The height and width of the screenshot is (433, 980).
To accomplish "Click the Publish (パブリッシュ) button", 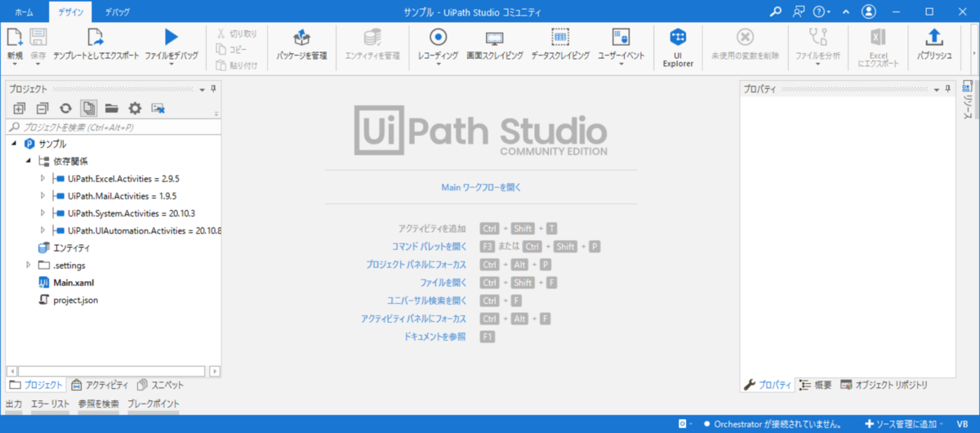I will (934, 45).
